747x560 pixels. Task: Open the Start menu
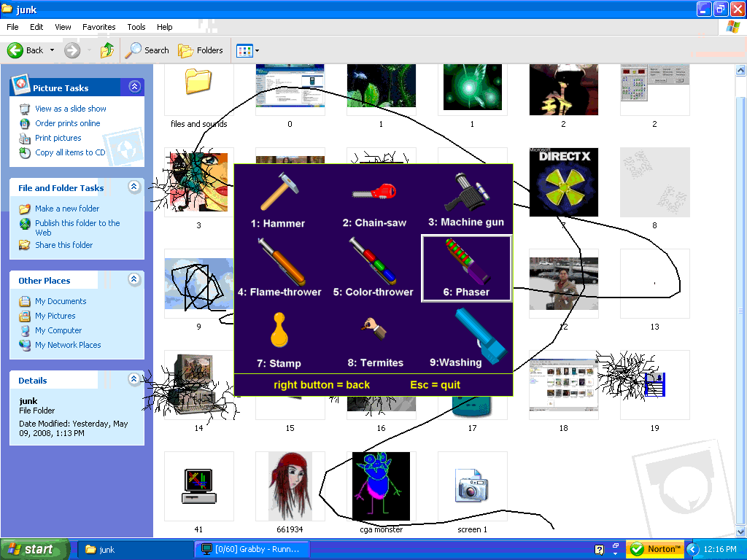point(34,549)
